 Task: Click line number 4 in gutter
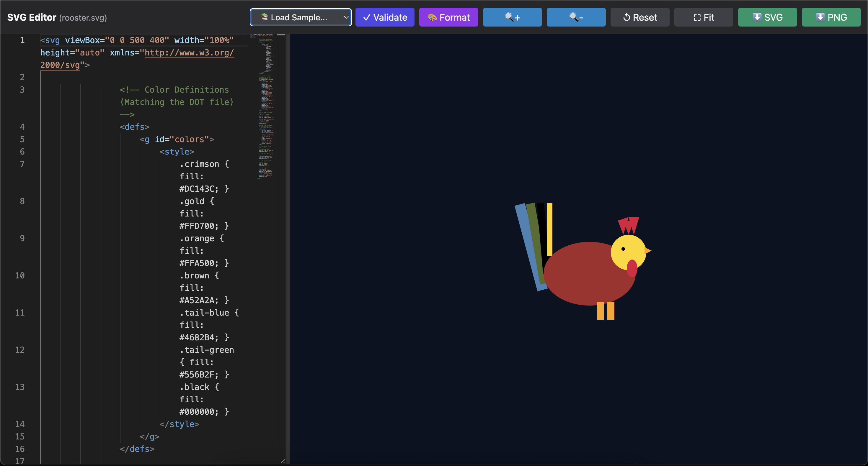point(22,127)
